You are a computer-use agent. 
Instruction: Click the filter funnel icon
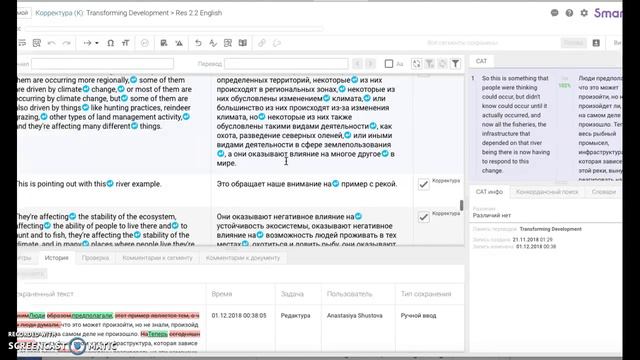(455, 64)
